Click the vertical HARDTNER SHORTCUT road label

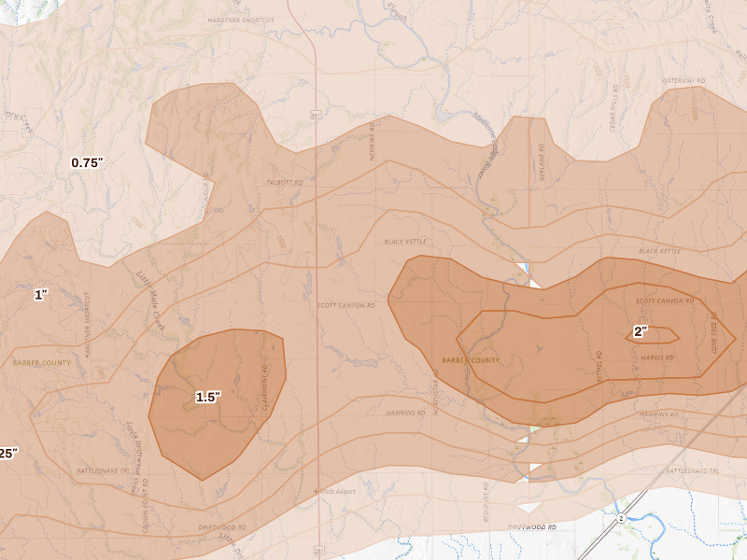pyautogui.click(x=87, y=325)
